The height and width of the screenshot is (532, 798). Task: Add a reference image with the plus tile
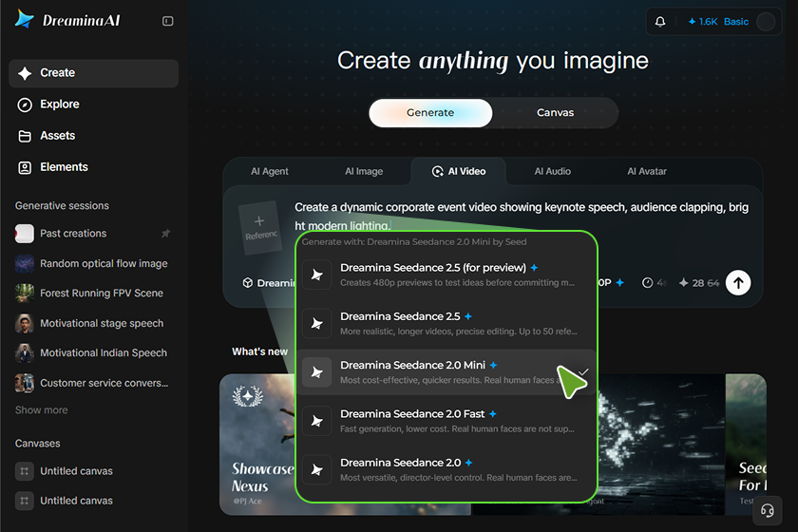coord(260,228)
